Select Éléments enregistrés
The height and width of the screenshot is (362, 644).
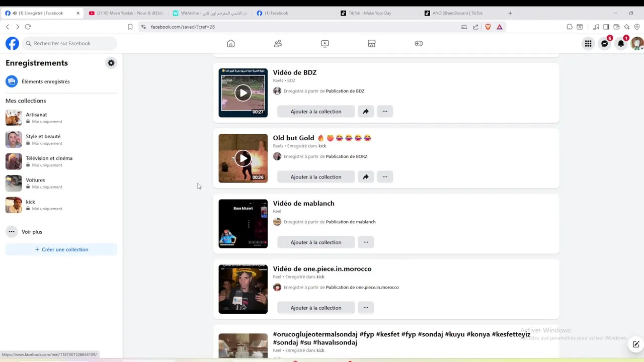click(61, 81)
